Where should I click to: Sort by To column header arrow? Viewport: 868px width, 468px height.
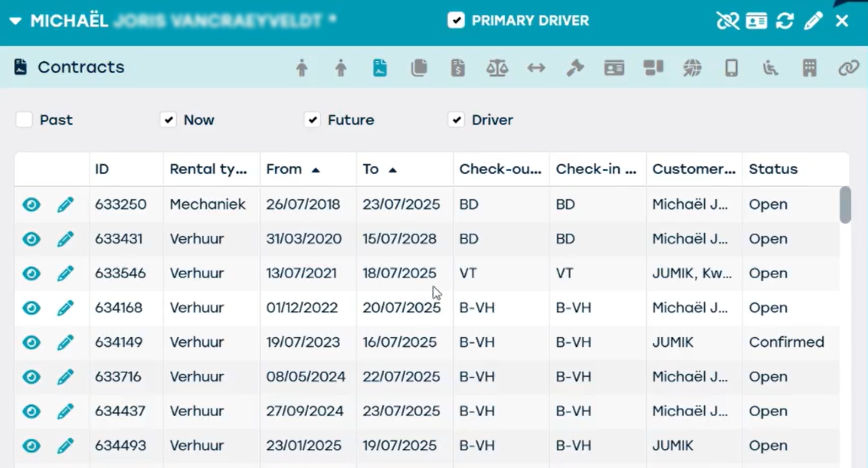coord(392,170)
